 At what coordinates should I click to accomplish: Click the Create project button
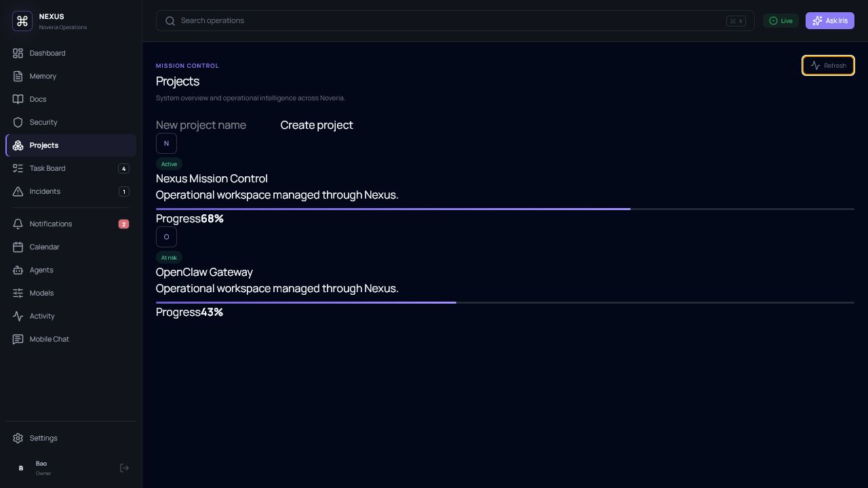click(317, 125)
